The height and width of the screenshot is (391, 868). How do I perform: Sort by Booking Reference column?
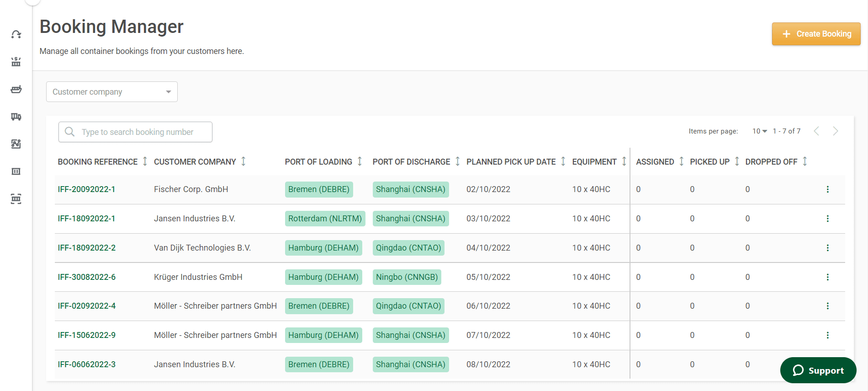(145, 161)
